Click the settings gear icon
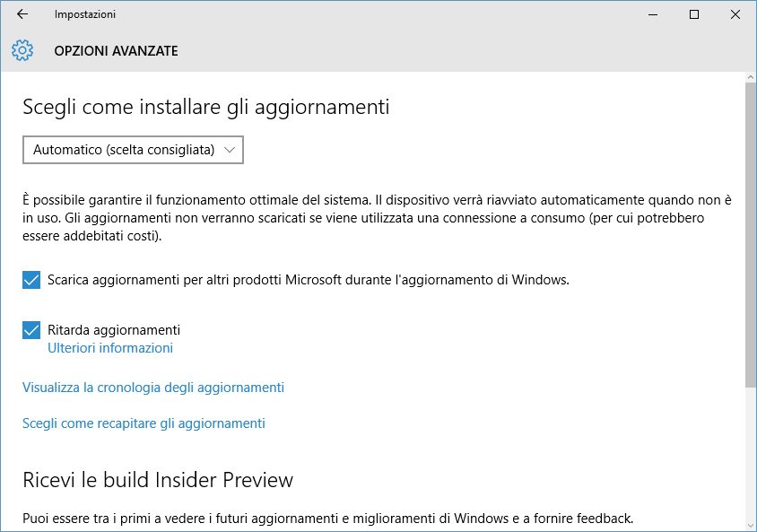The image size is (757, 532). tap(22, 50)
